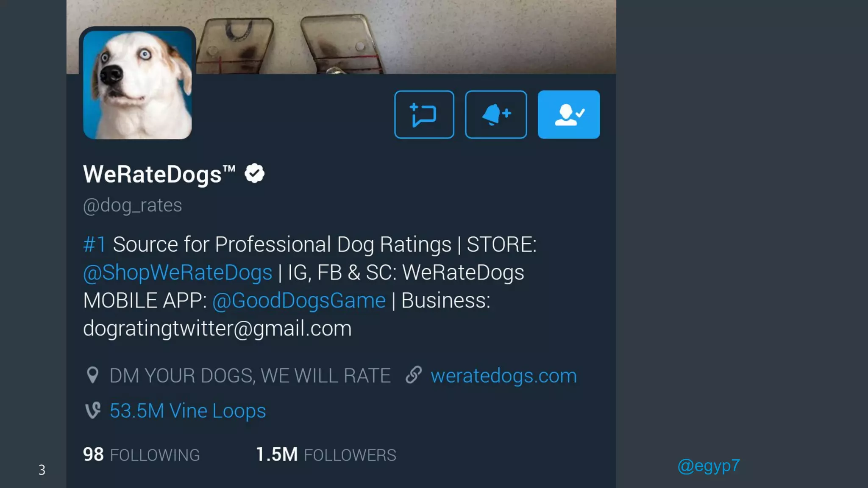868x488 pixels.
Task: Open the #1 hashtag in bio
Action: point(95,244)
